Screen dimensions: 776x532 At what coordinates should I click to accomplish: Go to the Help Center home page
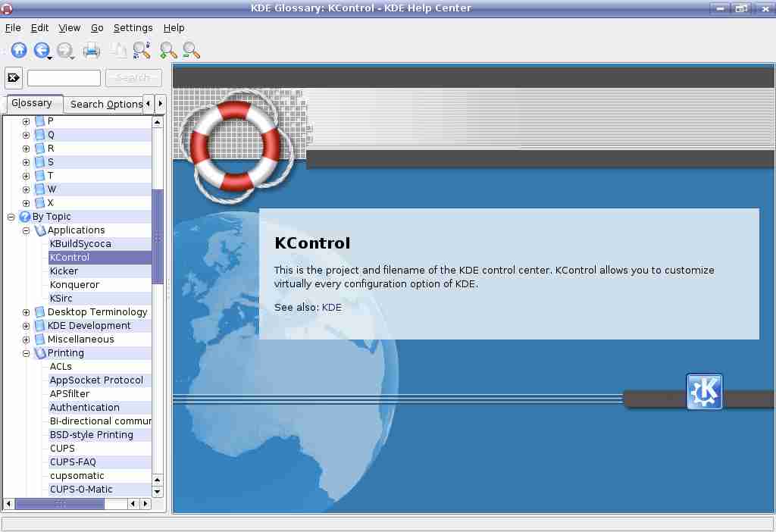(19, 50)
